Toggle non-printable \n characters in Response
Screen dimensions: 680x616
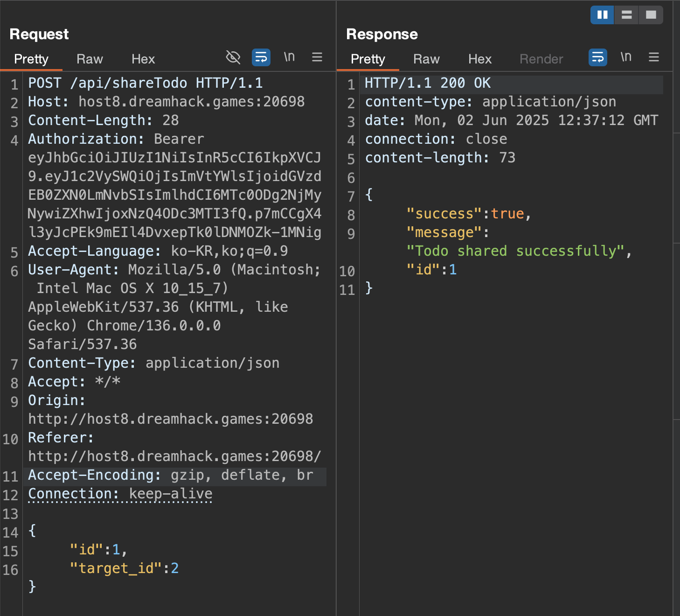pos(626,57)
